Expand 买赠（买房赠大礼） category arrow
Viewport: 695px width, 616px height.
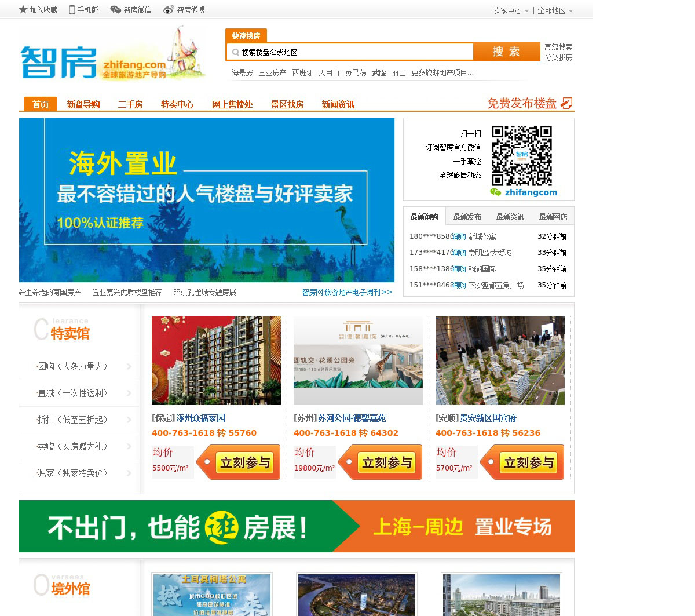(x=129, y=446)
